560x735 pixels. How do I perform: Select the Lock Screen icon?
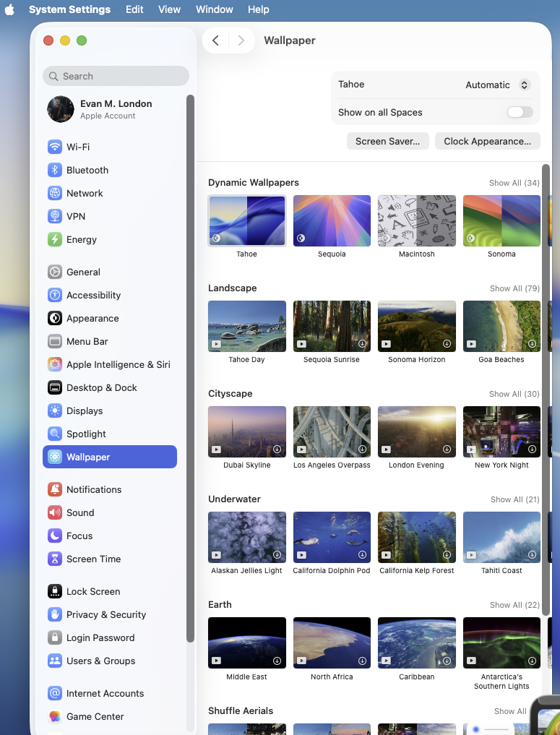55,591
